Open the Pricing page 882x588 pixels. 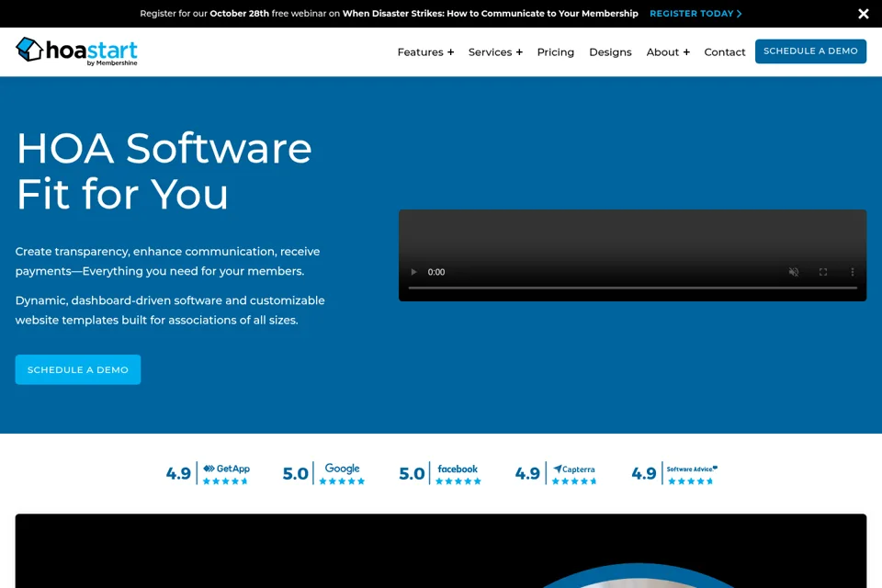pos(555,51)
